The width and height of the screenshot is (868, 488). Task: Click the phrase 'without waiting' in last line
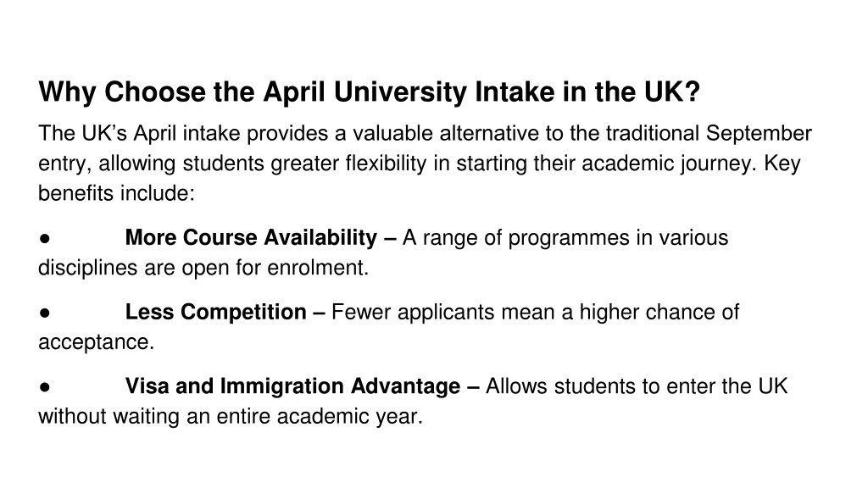pyautogui.click(x=108, y=417)
